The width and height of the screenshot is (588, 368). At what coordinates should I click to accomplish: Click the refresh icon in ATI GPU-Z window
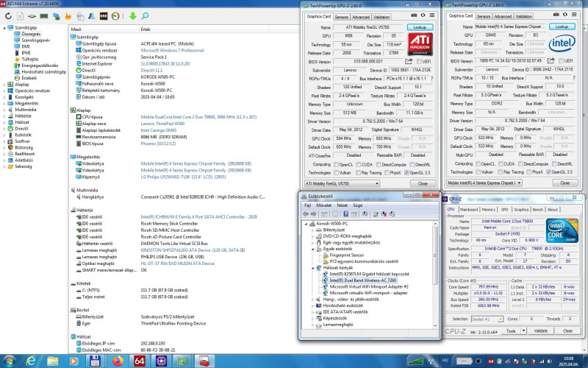(x=423, y=15)
